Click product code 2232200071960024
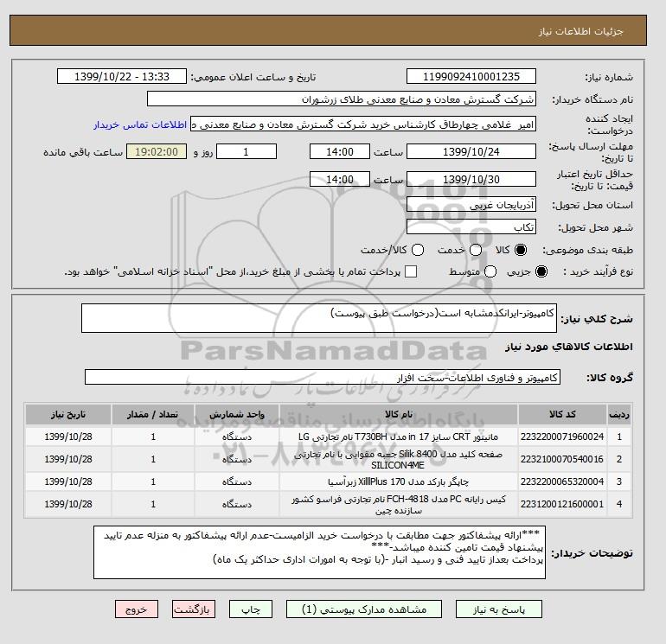The width and height of the screenshot is (666, 644). pos(562,437)
